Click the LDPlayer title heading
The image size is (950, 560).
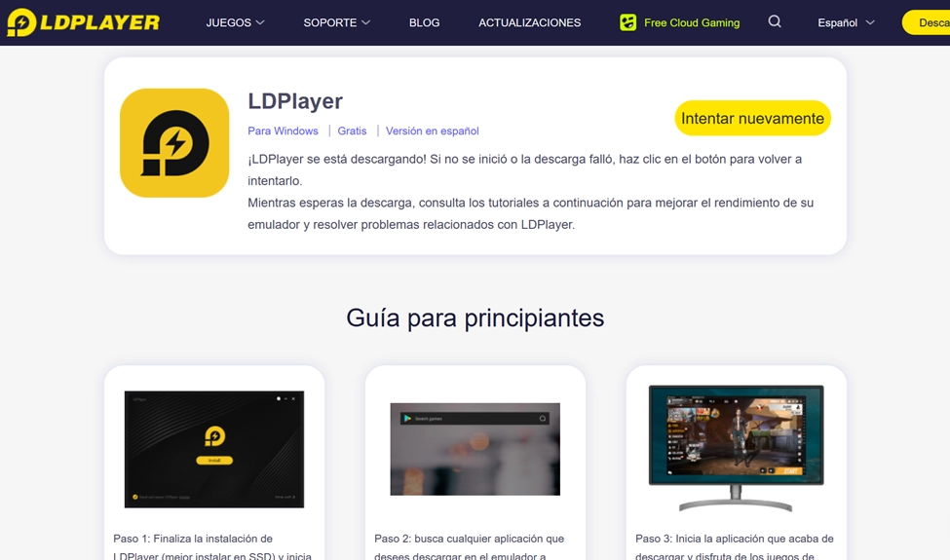tap(295, 101)
